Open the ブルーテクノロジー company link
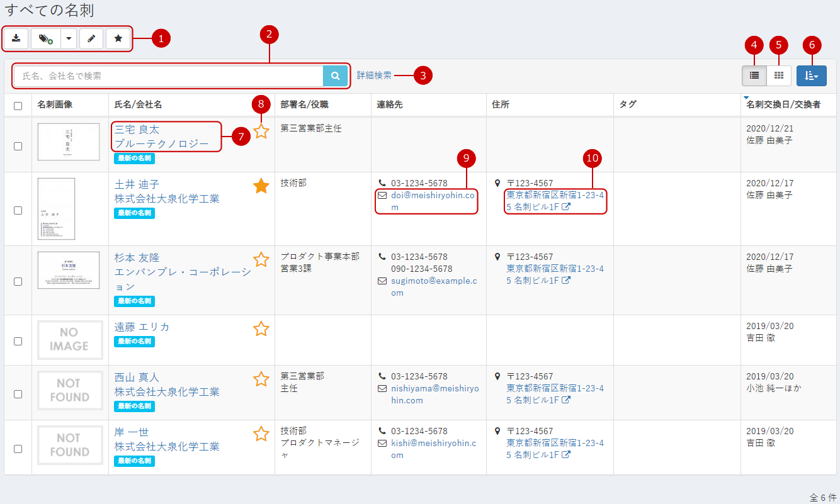 [x=161, y=144]
